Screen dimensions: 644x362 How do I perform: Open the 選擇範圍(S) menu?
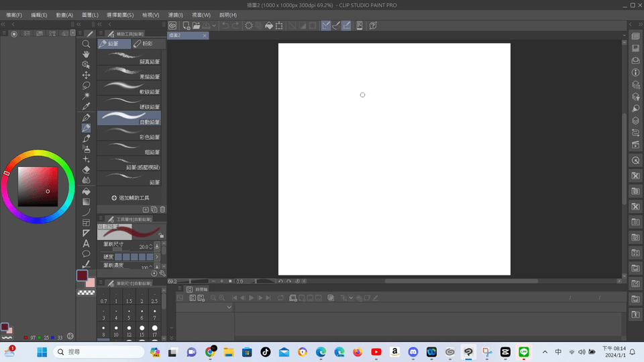(x=120, y=15)
